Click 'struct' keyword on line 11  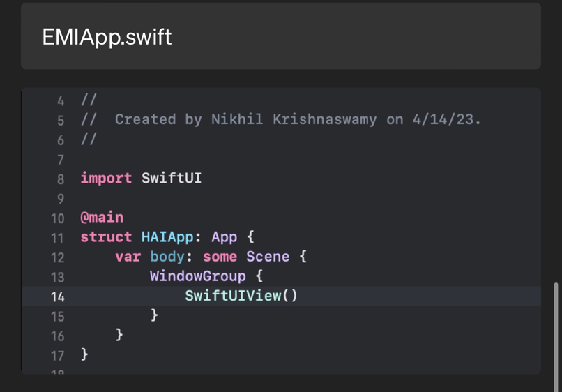[106, 237]
